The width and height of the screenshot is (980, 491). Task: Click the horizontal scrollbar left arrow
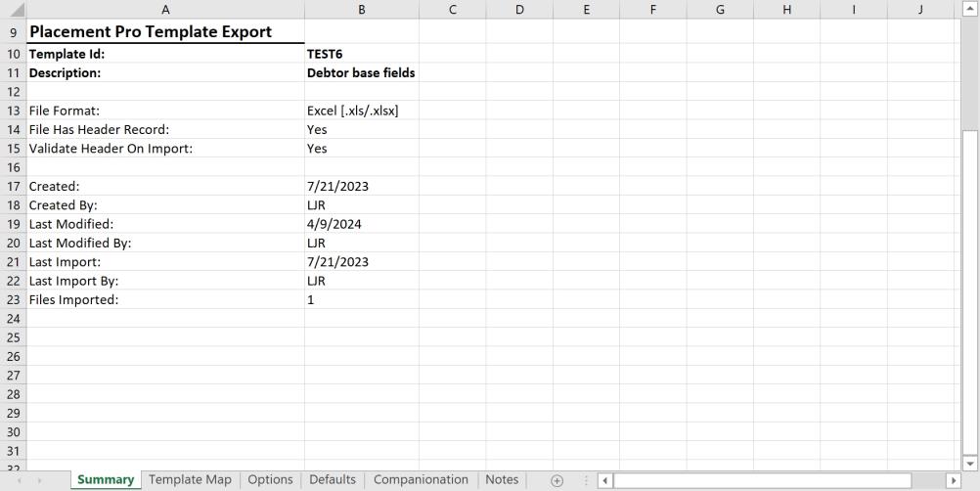606,480
